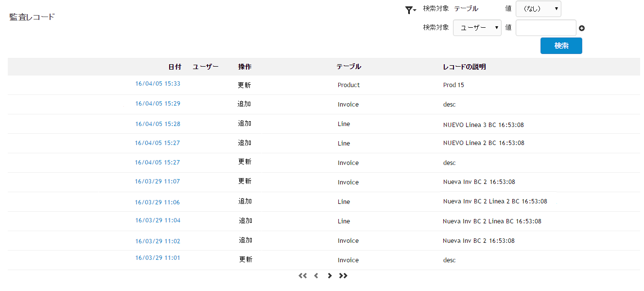Select Line table cell in the 15:28 row
The image size is (644, 291).
coord(344,124)
